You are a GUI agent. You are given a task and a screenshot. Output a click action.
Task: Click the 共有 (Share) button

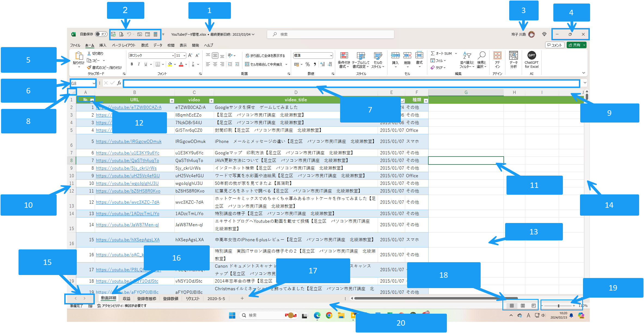[x=575, y=45]
